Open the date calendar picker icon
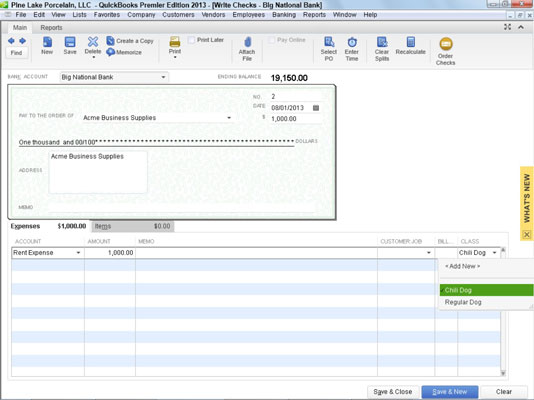Screen dimensions: 534x400 tap(316, 108)
